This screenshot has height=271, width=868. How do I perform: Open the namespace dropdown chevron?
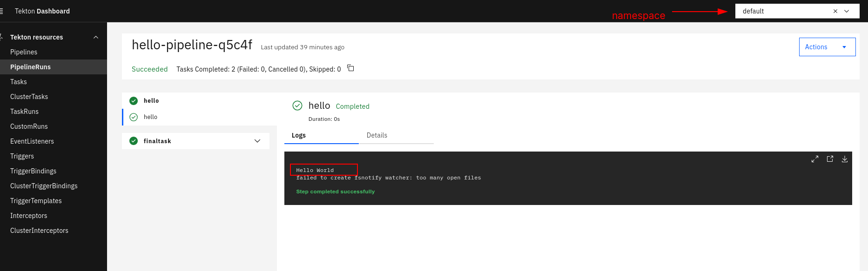[x=847, y=11]
